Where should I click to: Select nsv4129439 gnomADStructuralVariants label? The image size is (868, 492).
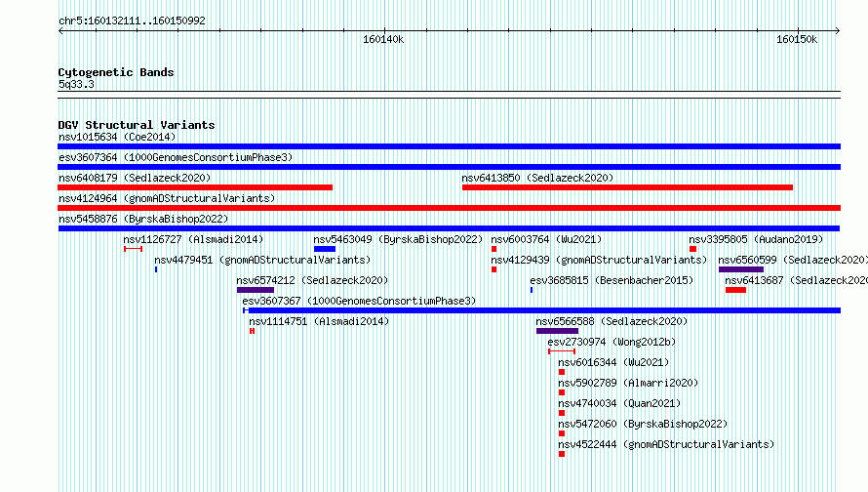[x=599, y=260]
